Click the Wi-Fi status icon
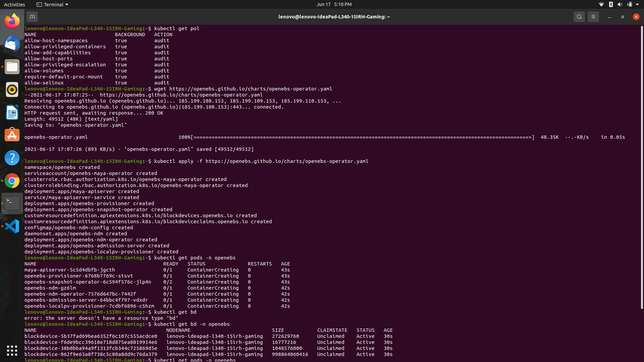Viewport: 644px width, 362px height. [601, 4]
